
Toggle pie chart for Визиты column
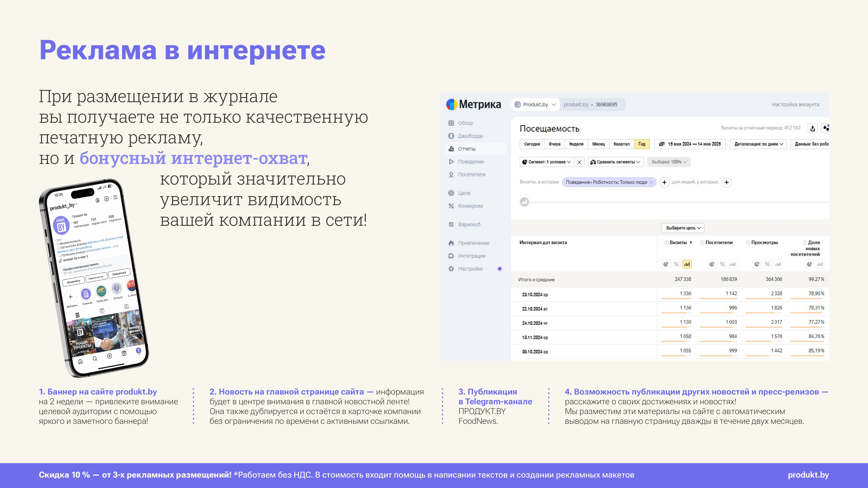666,264
